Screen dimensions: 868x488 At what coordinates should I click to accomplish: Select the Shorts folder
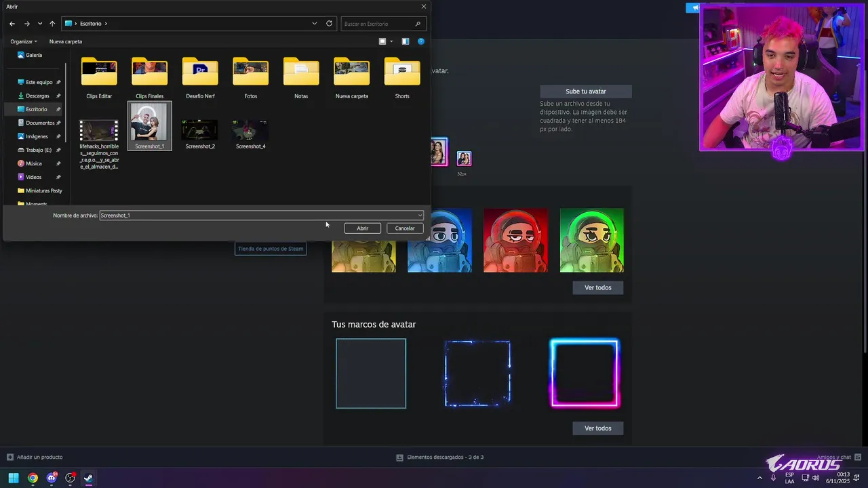402,78
